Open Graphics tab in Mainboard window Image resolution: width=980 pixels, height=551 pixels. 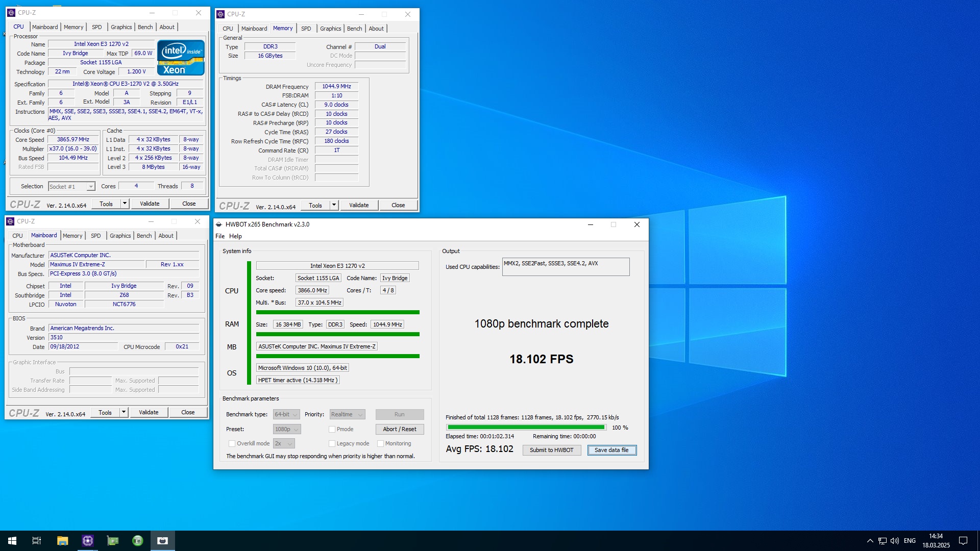(x=120, y=236)
